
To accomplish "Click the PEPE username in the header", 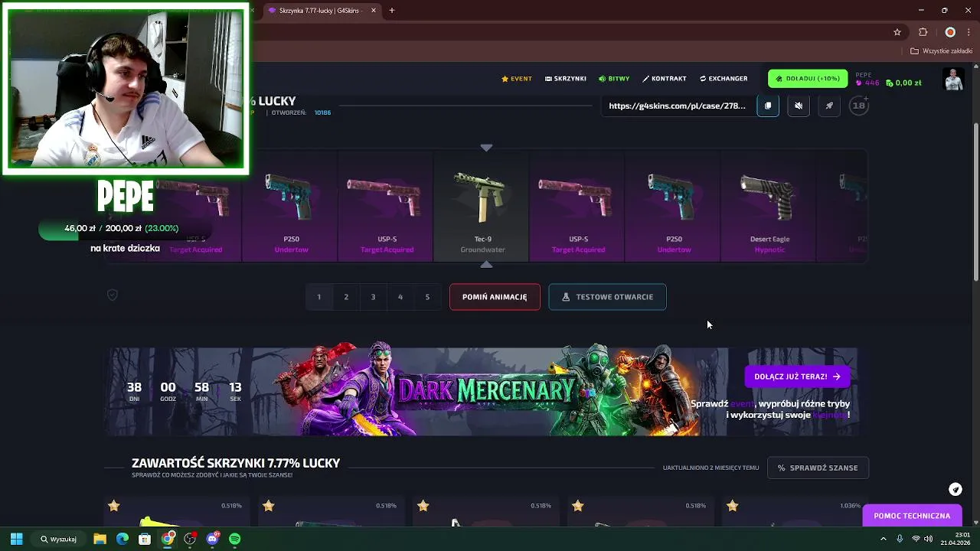I will (x=864, y=75).
